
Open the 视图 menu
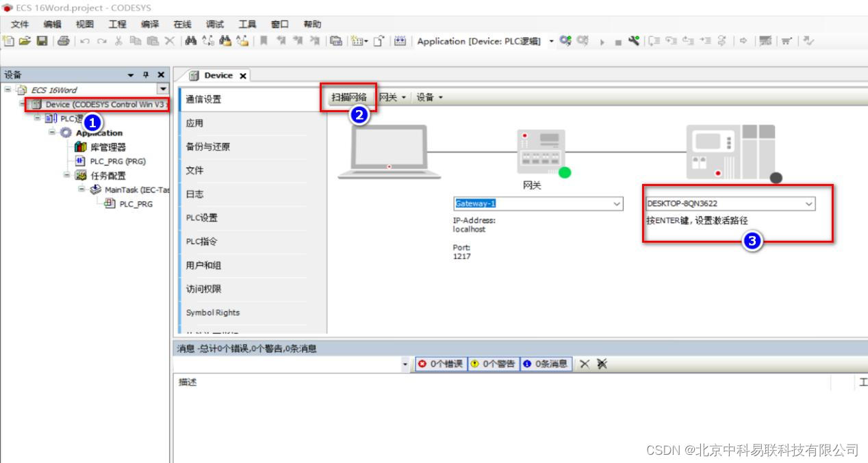85,24
